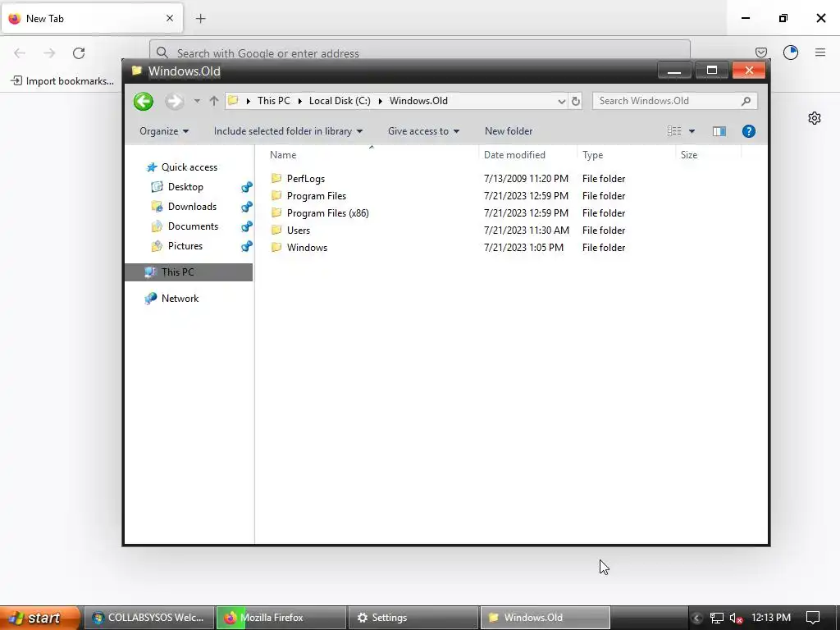Image resolution: width=840 pixels, height=630 pixels.
Task: Select the New Tab in Firefox
Action: pos(92,19)
